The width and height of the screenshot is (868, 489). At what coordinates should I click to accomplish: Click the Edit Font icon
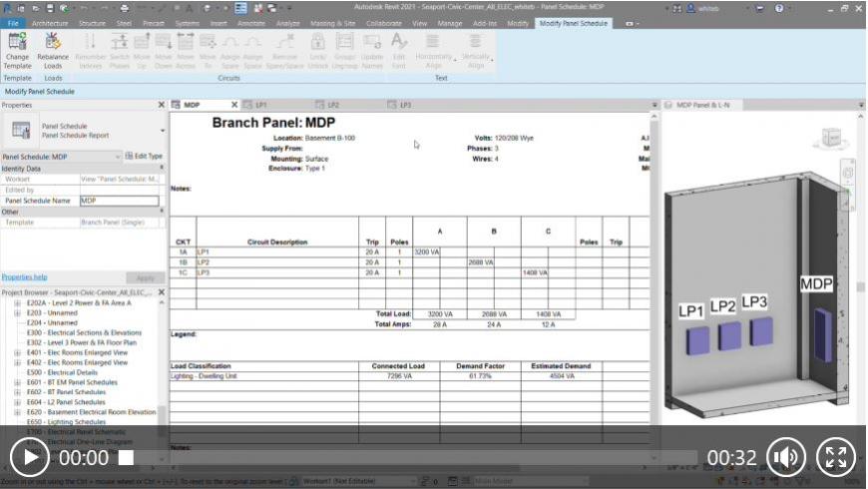(398, 42)
